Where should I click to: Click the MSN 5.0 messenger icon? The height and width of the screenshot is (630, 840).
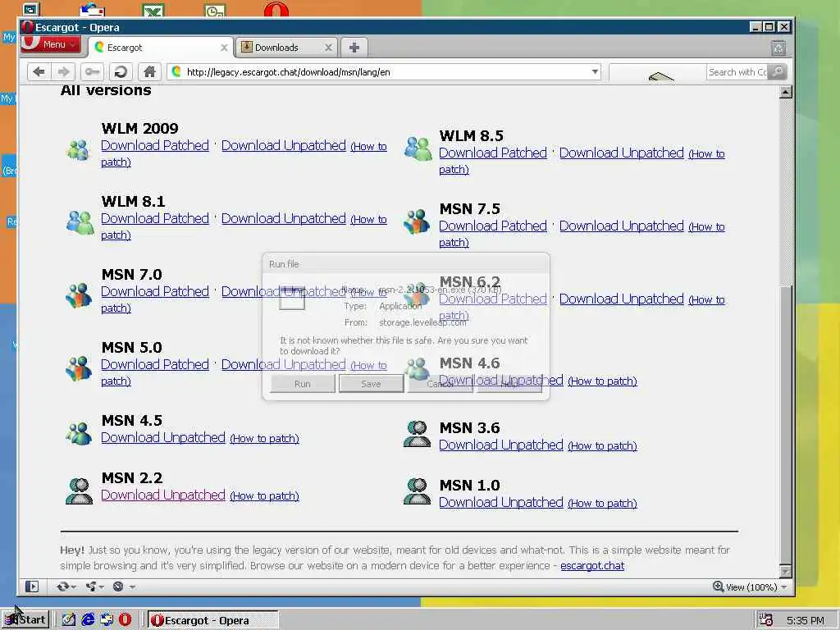pyautogui.click(x=79, y=368)
